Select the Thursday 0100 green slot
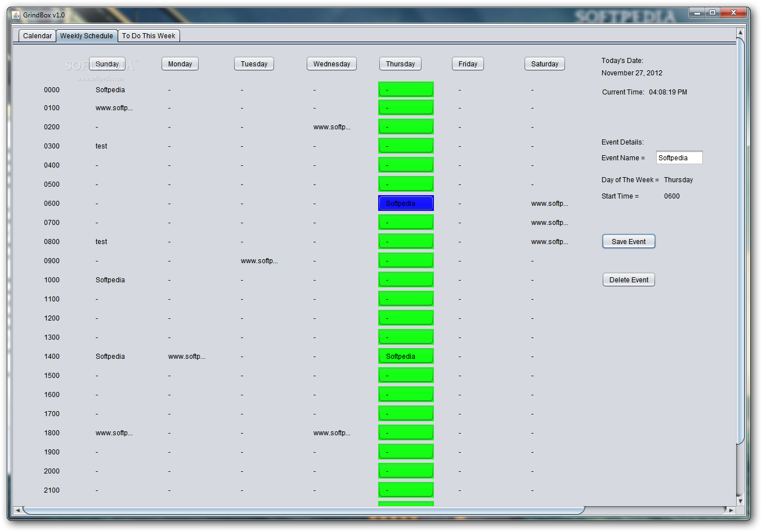Image resolution: width=762 pixels, height=532 pixels. [406, 108]
